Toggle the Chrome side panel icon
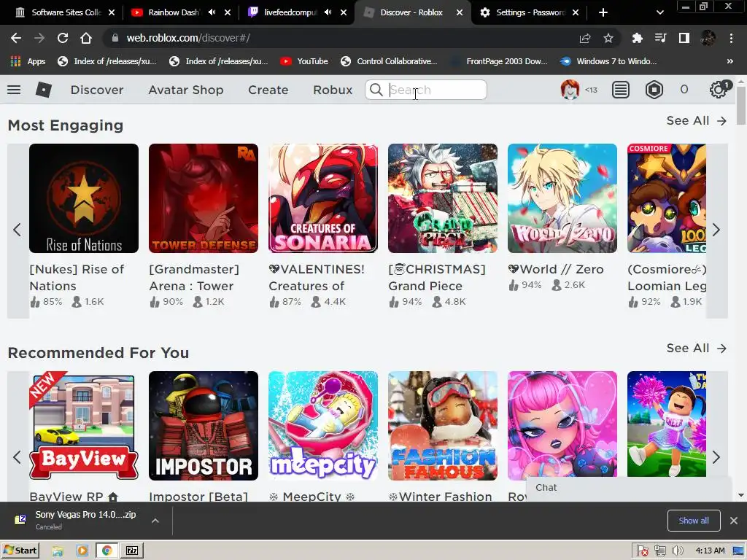 [684, 38]
